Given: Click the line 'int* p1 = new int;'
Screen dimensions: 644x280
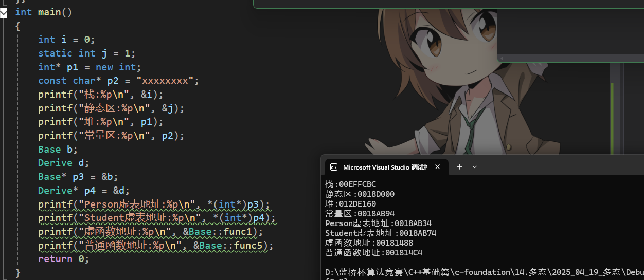Looking at the screenshot, I should tap(90, 67).
